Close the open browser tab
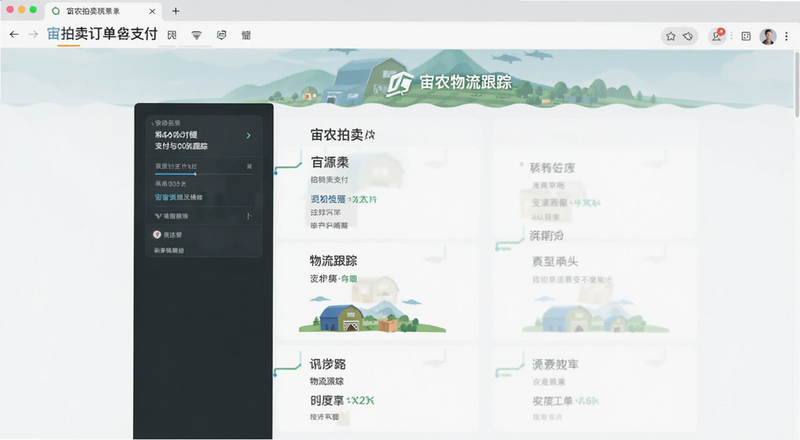Viewport: 800px width, 440px height. tap(152, 11)
